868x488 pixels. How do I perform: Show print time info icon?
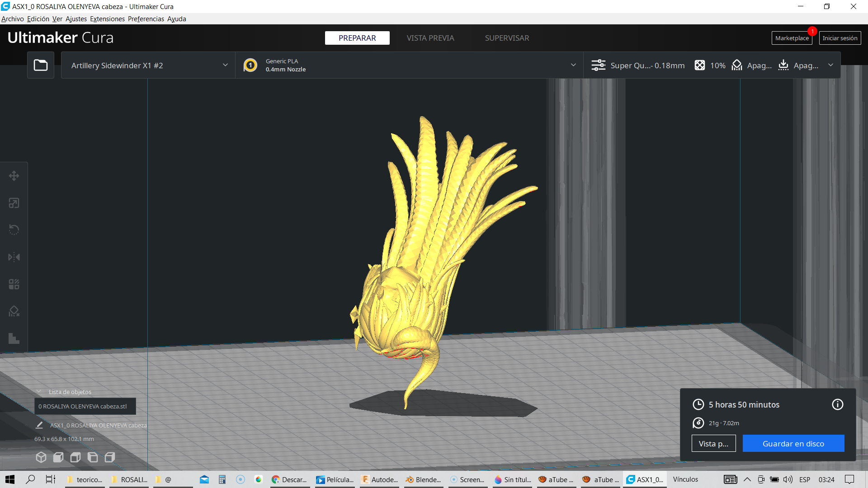(x=837, y=404)
